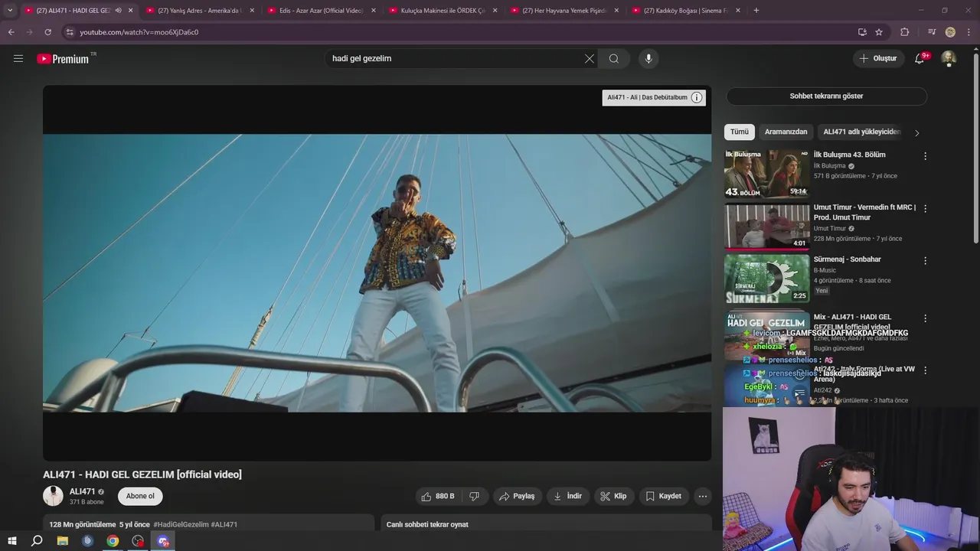Open media control icon in toolbar
Screen dimensions: 980x551
pyautogui.click(x=932, y=32)
